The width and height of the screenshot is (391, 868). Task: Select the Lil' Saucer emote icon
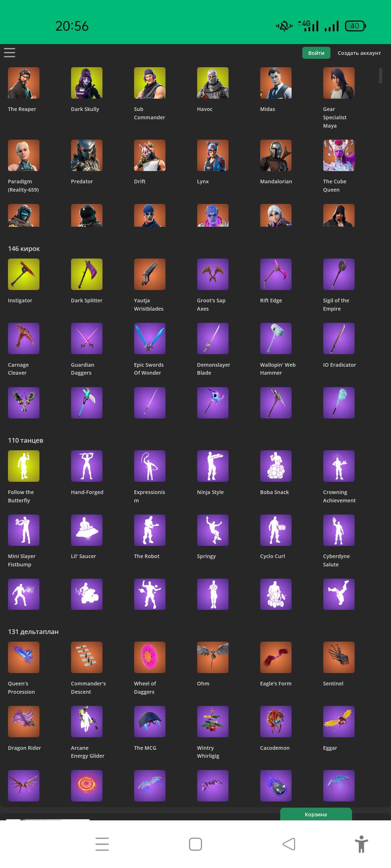pyautogui.click(x=87, y=530)
